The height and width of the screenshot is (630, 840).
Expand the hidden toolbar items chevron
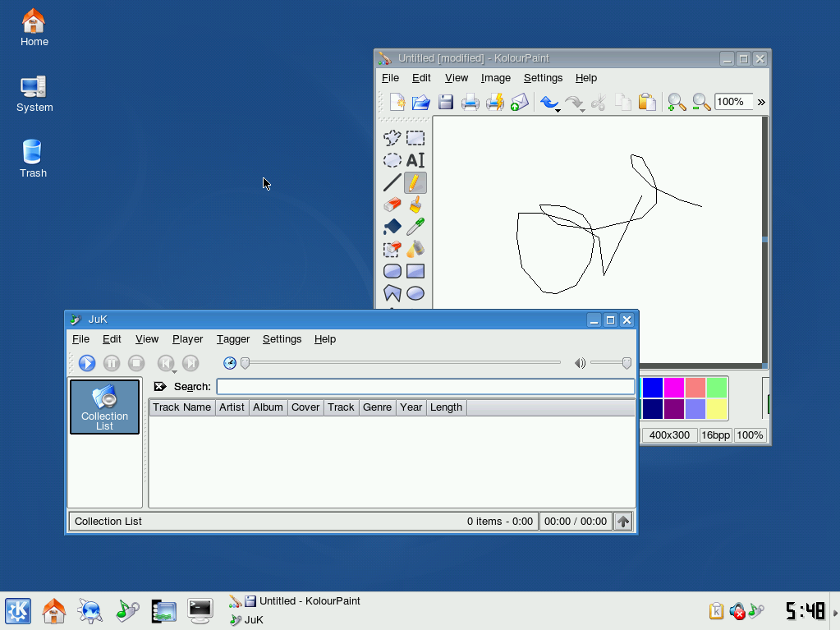pos(761,102)
